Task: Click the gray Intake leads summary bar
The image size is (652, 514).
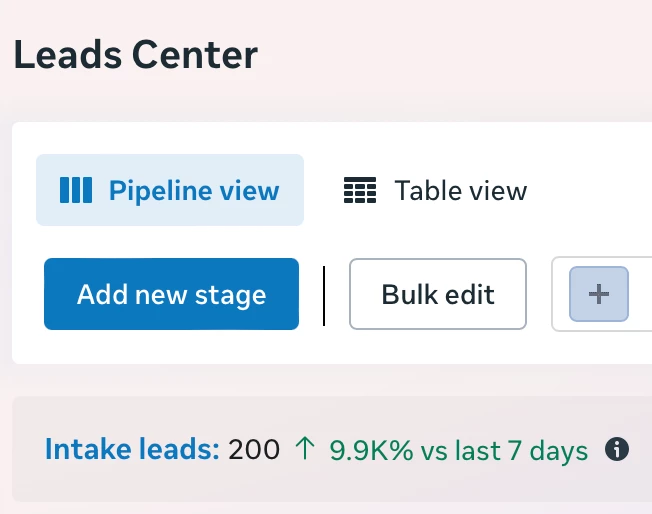Action: (x=332, y=449)
